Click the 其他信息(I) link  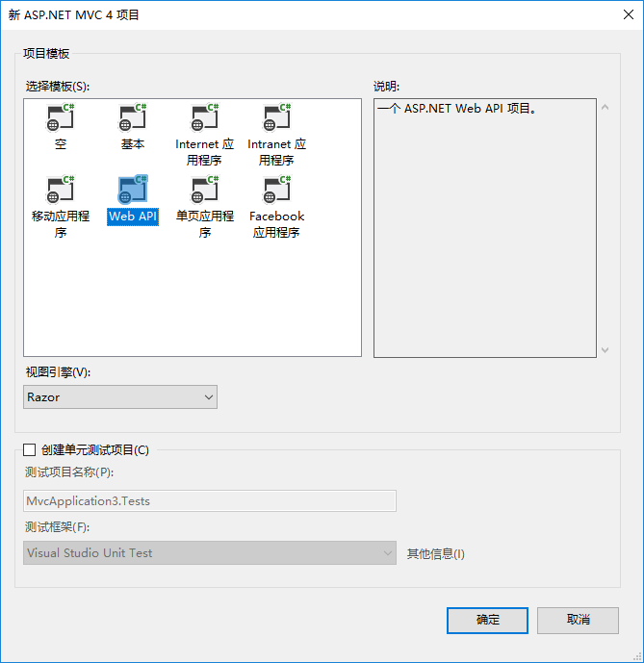pyautogui.click(x=436, y=553)
